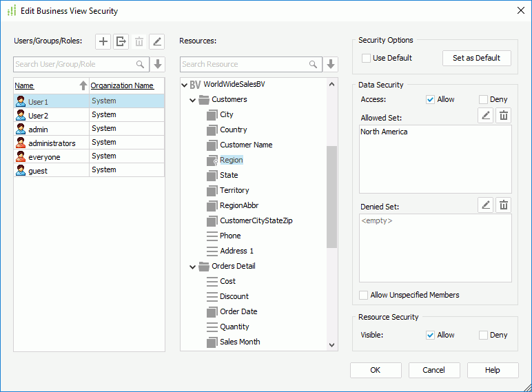Viewport: 532px width, 392px height.
Task: Enable the Use Default checkbox
Action: (367, 58)
